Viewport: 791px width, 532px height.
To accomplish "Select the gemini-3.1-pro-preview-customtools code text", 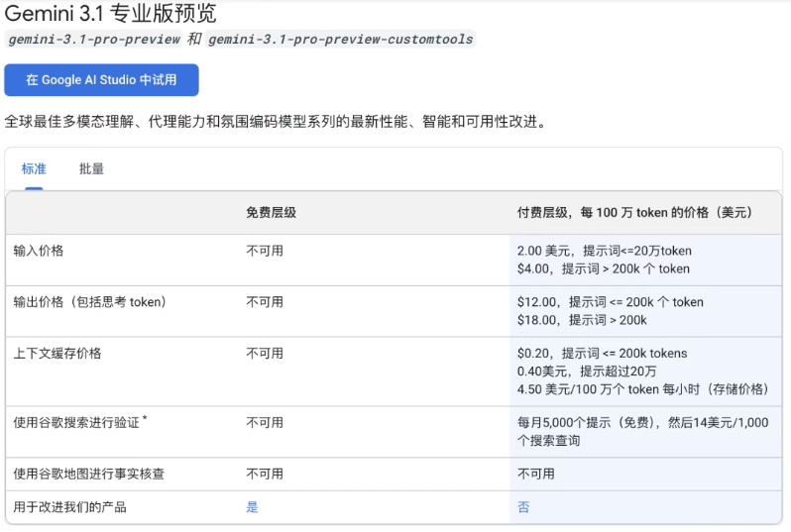I will 341,40.
